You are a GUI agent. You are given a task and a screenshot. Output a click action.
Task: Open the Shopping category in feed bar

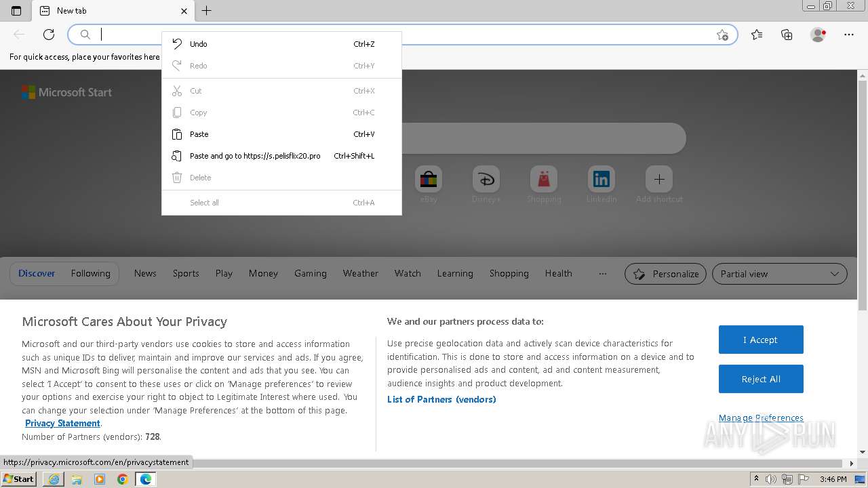[509, 273]
